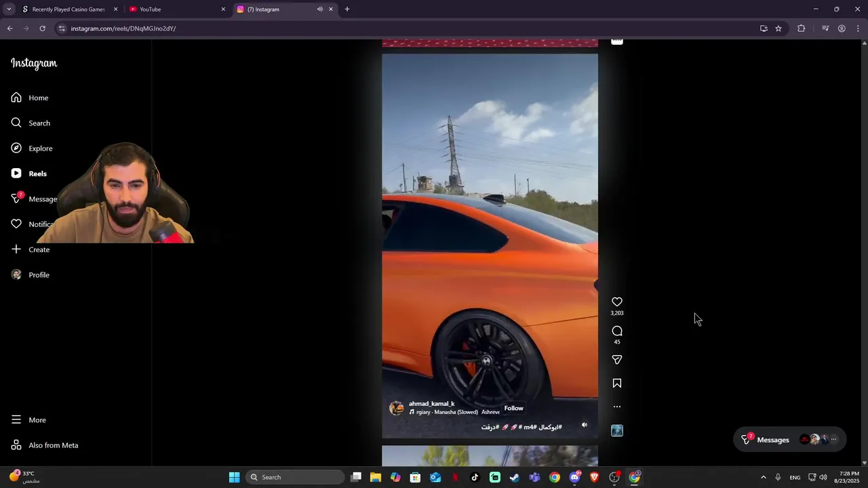This screenshot has height=488, width=868.
Task: Play the orange BMW reel video
Action: pos(490,246)
